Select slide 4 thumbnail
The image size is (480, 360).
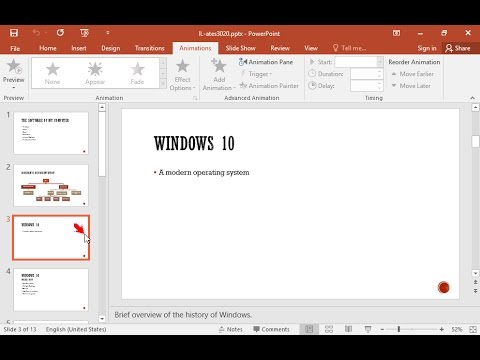coord(51,290)
